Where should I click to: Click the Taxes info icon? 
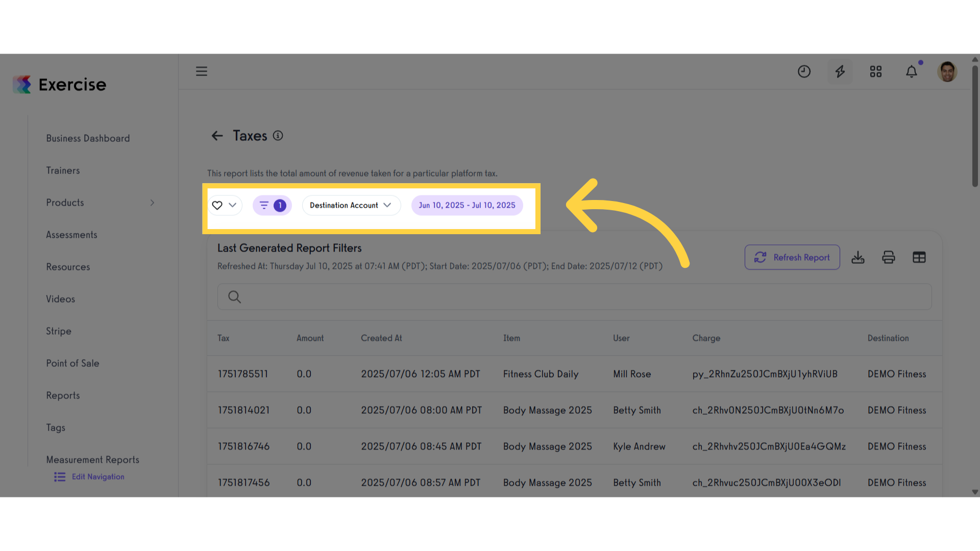pyautogui.click(x=278, y=136)
